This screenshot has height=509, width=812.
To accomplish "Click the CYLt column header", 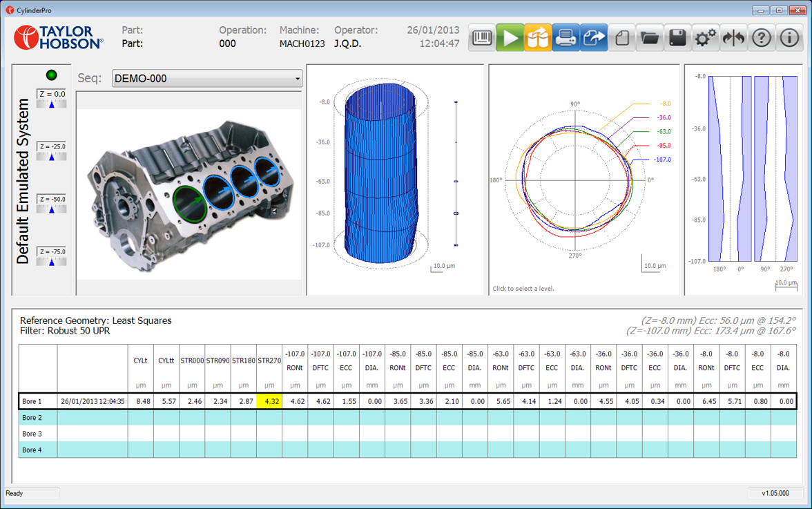I will pos(140,369).
